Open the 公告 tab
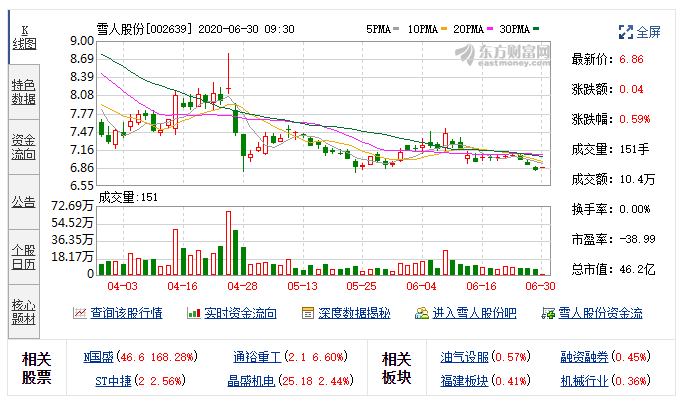Screen dimensions: 688x405 pos(24,202)
